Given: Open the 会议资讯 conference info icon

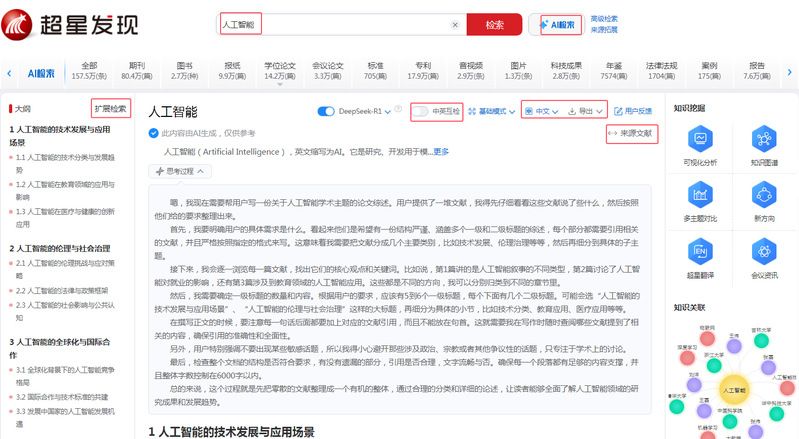Looking at the screenshot, I should point(763,253).
